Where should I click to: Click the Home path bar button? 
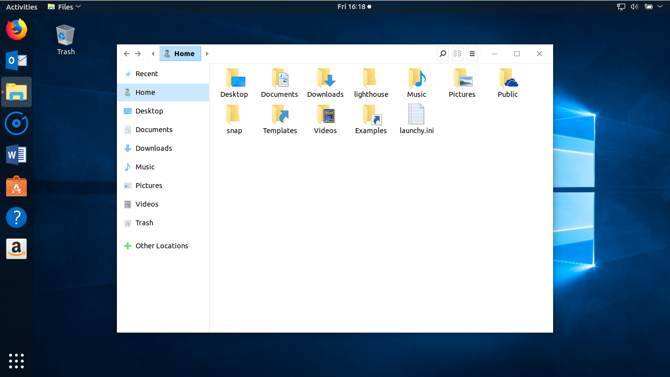(x=180, y=53)
